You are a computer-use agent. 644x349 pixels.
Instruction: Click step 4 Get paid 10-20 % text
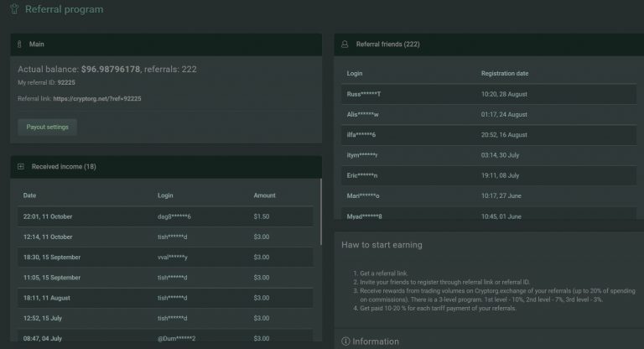click(x=438, y=308)
